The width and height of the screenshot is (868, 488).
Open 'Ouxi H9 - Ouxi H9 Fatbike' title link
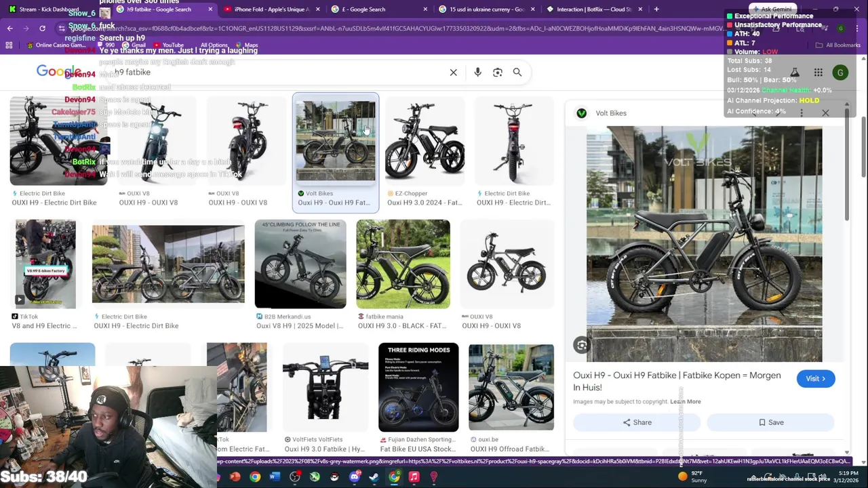[677, 381]
